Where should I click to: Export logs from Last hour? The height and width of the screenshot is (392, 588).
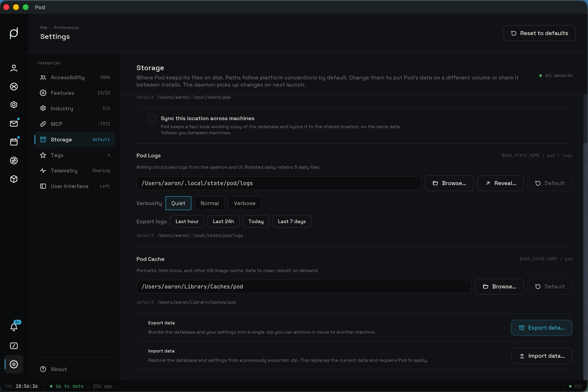(x=187, y=221)
